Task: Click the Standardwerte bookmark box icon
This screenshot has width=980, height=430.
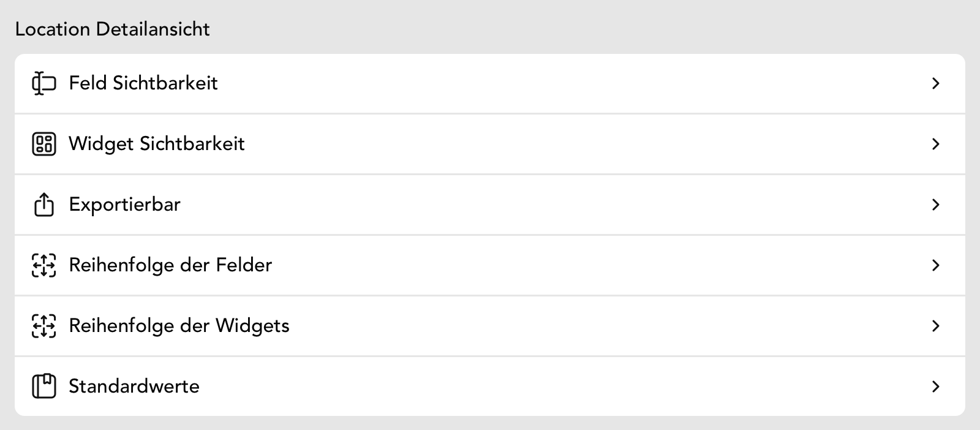Action: pyautogui.click(x=43, y=387)
